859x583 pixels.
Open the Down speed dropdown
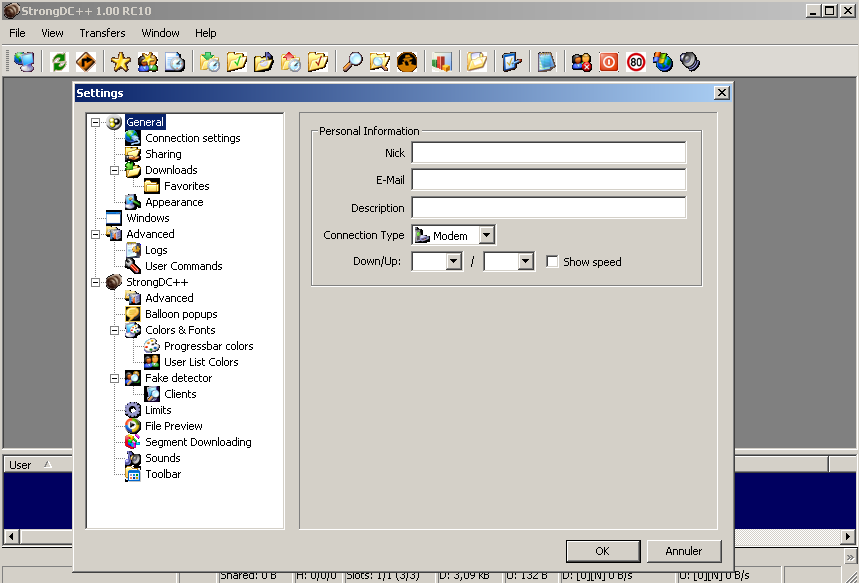(454, 261)
